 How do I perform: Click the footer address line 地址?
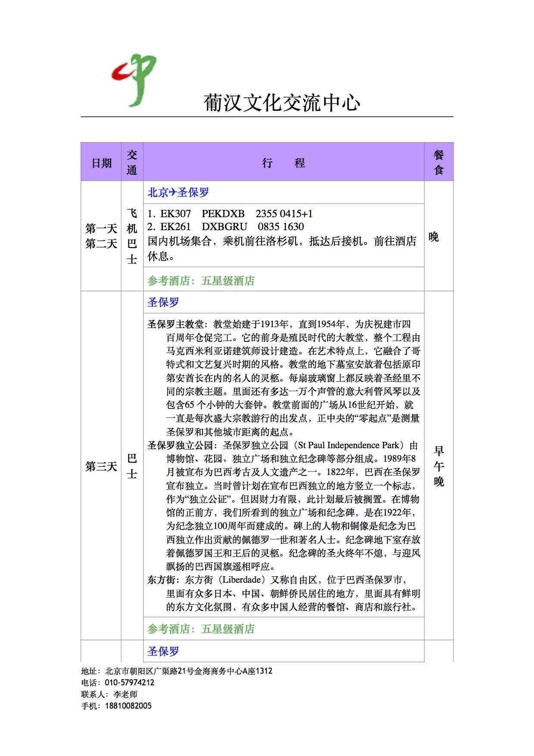[x=177, y=671]
